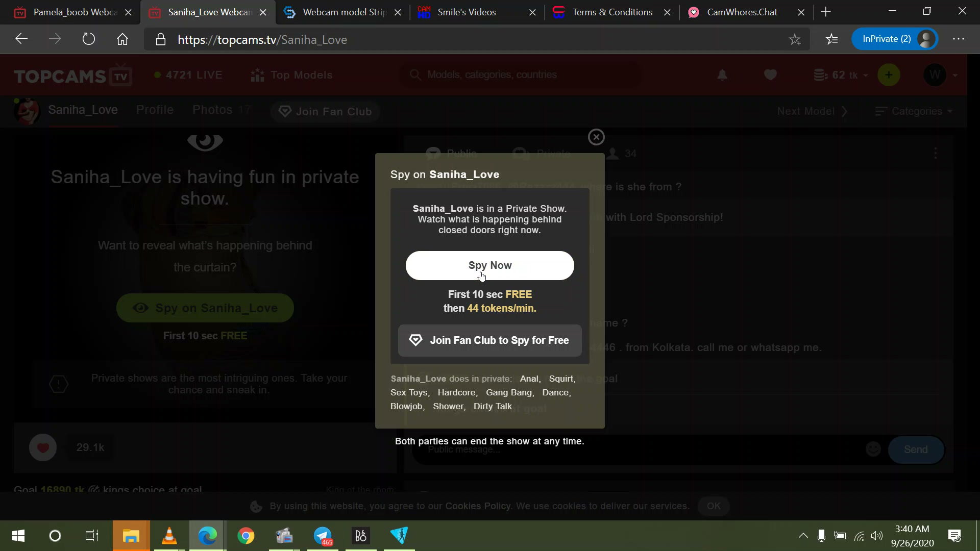Close the Smile's Videos browser tab

tap(532, 12)
